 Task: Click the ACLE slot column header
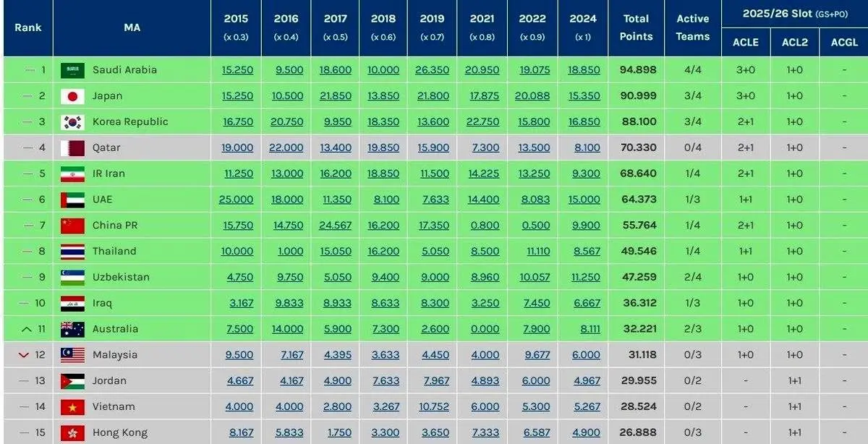pyautogui.click(x=745, y=42)
